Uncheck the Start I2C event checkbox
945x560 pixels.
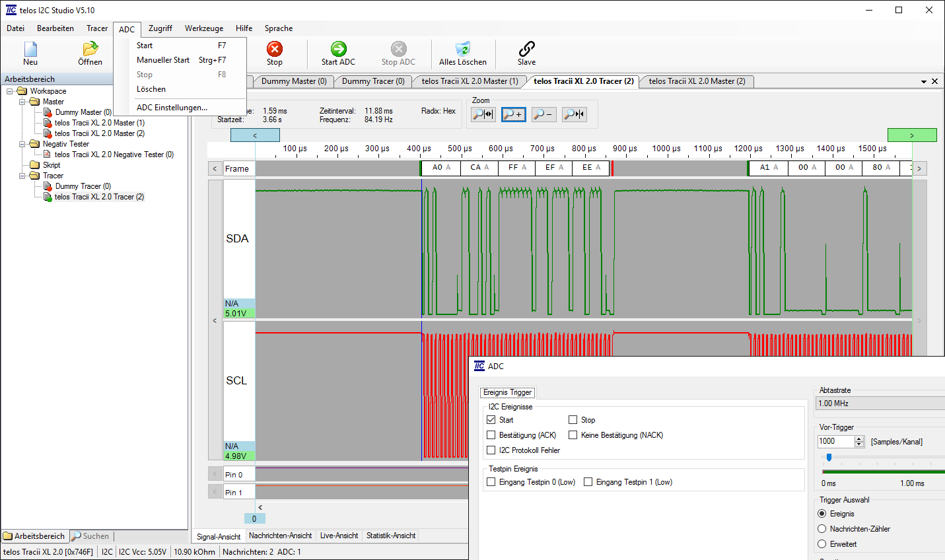[491, 420]
